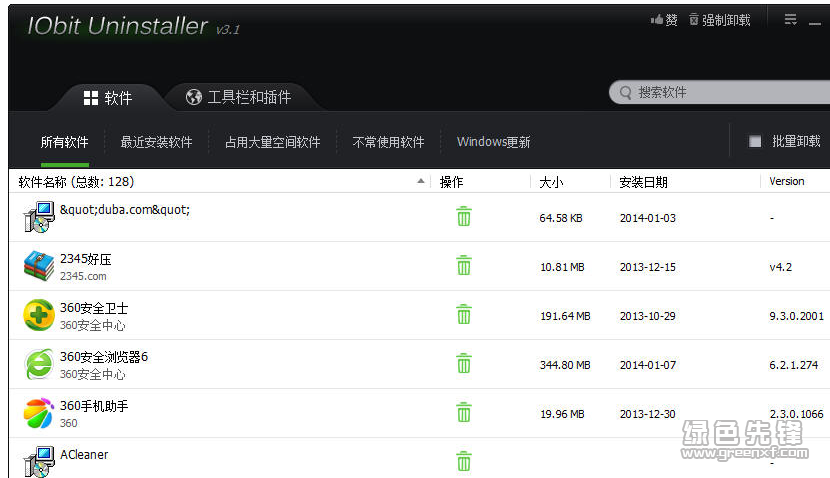Click version 9.3.0.2001 cell

pyautogui.click(x=797, y=316)
